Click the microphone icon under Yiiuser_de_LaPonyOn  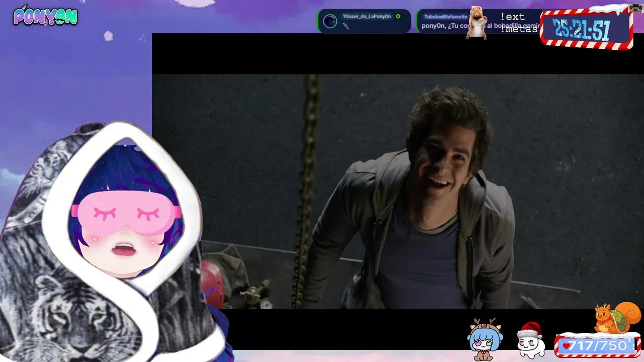coord(346,26)
